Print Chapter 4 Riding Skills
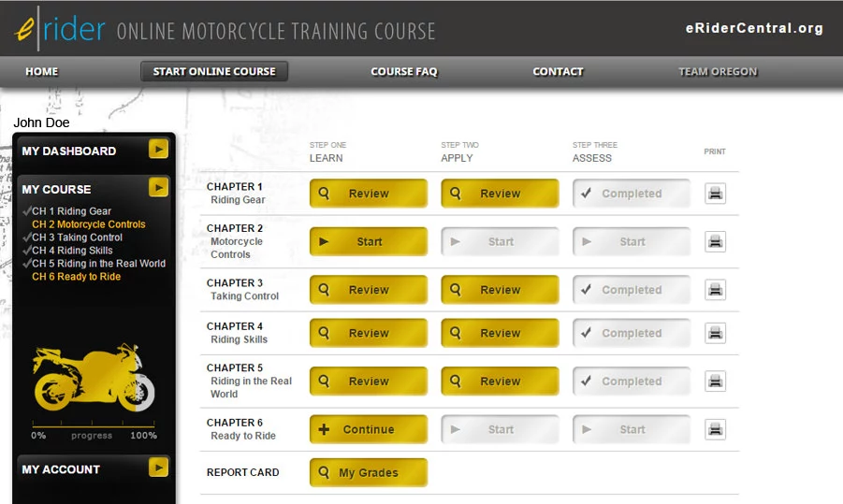 point(715,333)
